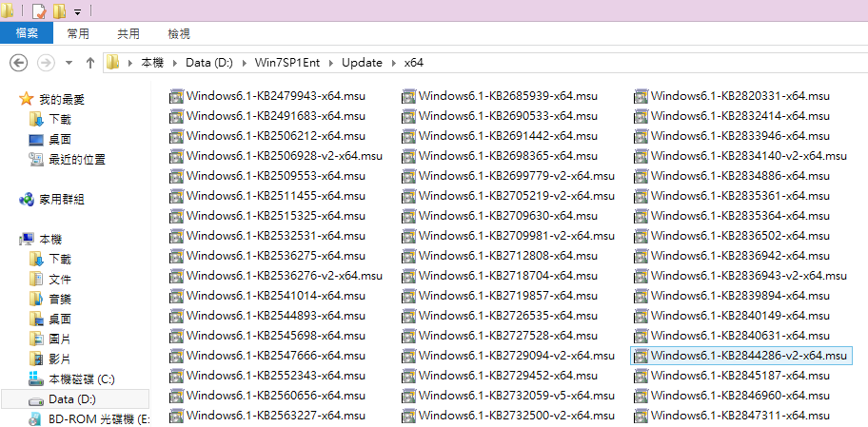
Task: Click icon of Windows6.1-KB2847311-x64.msu
Action: coord(641,416)
